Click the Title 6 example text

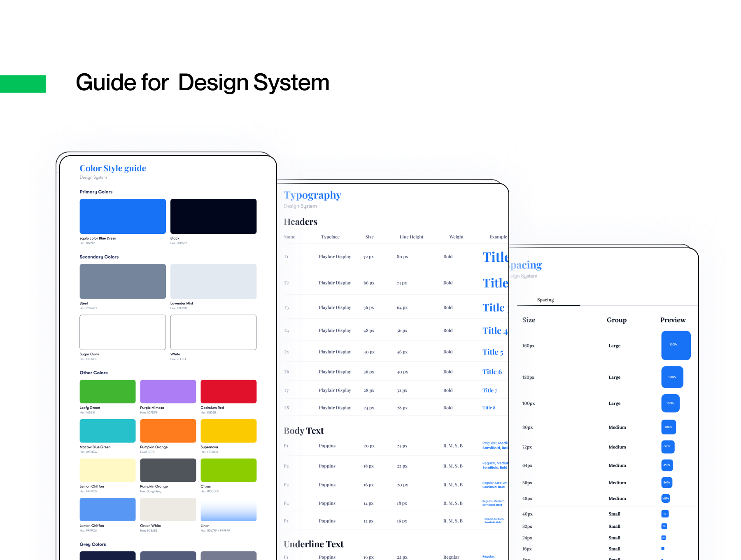click(492, 372)
